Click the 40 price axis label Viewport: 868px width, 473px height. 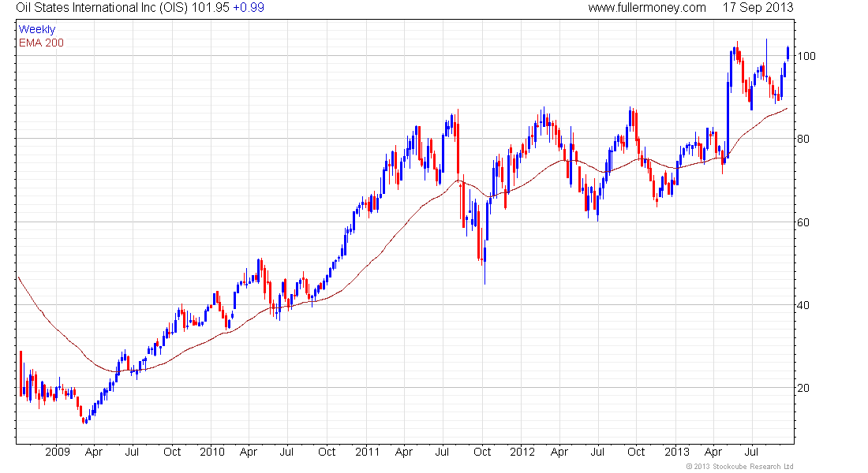click(803, 305)
